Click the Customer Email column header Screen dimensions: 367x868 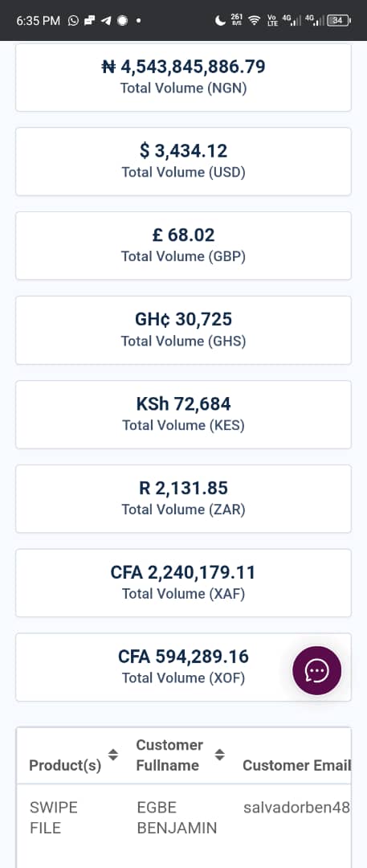coord(296,765)
